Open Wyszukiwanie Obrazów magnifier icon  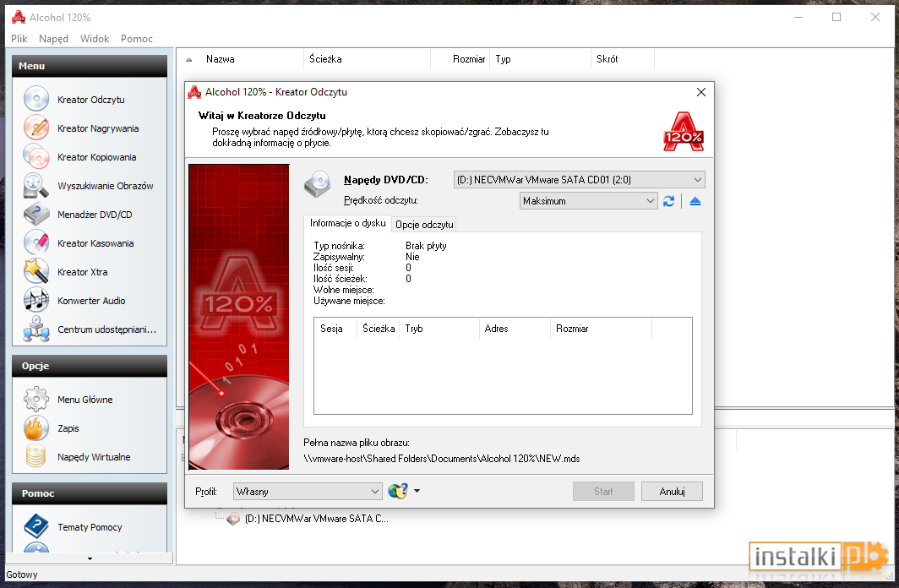[x=36, y=185]
